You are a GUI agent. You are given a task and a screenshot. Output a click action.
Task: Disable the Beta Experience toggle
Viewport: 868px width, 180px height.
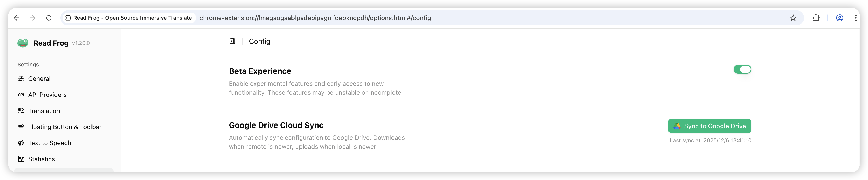pos(742,69)
